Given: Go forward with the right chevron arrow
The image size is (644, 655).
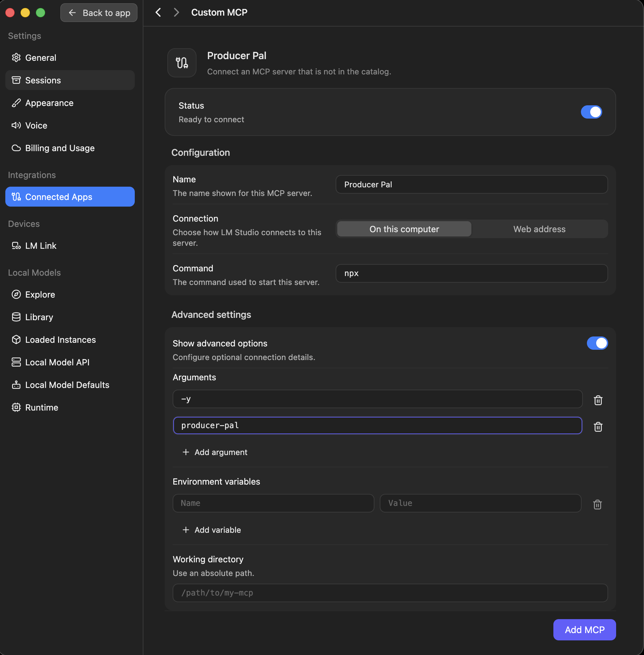Looking at the screenshot, I should (176, 13).
